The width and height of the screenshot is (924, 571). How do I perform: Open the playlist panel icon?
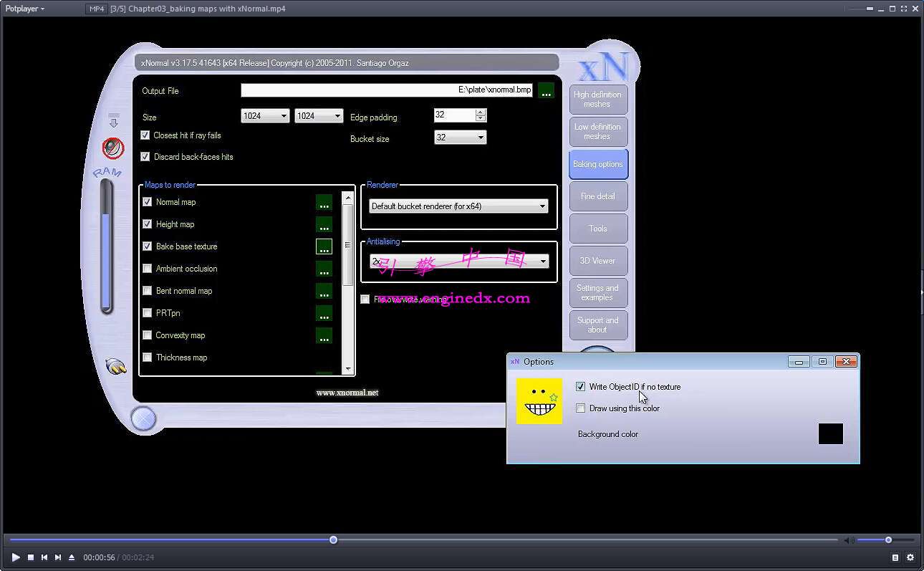tap(895, 557)
